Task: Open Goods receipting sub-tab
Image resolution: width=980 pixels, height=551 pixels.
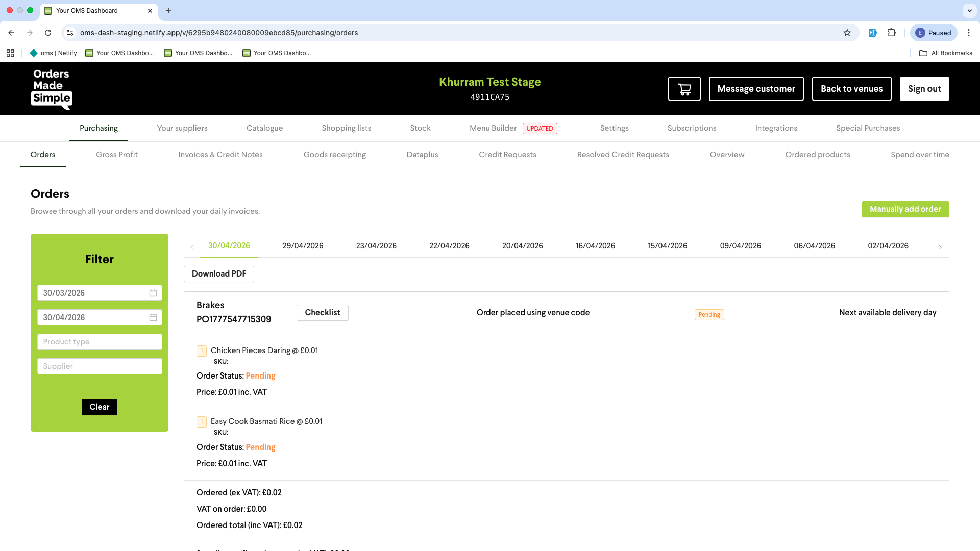Action: click(334, 155)
